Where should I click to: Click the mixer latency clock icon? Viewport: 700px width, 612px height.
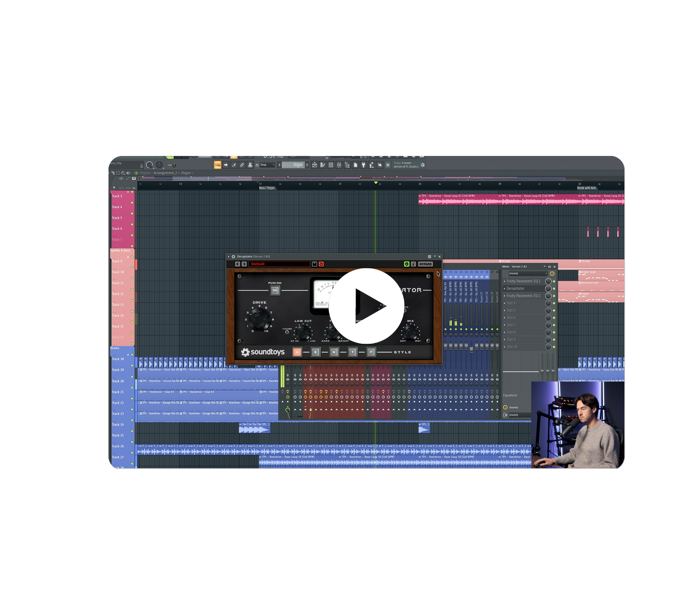552,273
